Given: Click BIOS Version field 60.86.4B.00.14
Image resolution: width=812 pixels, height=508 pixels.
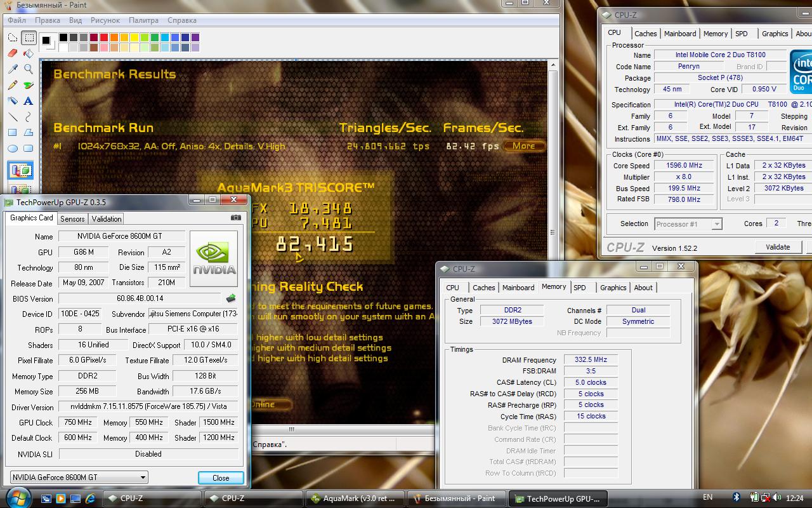Looking at the screenshot, I should pos(140,298).
